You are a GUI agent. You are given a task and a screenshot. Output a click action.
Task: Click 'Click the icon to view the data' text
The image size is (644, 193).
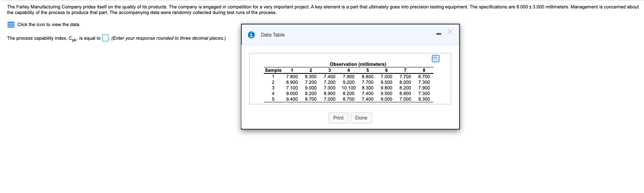point(49,24)
